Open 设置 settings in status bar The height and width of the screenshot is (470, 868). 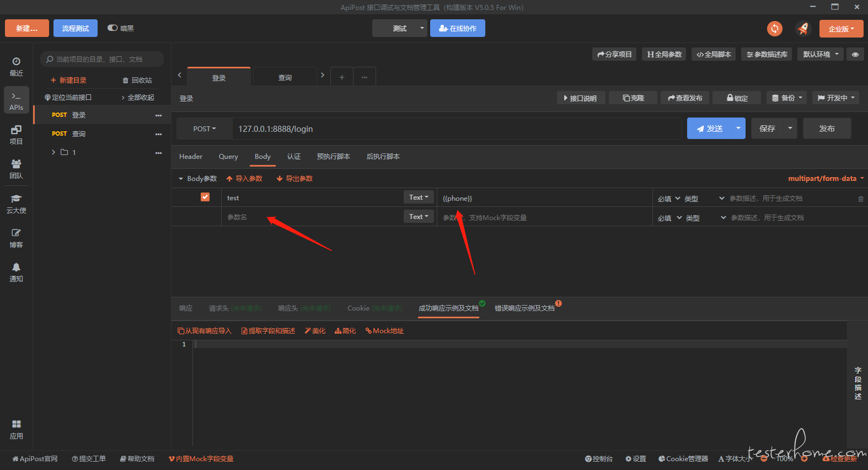(x=636, y=459)
